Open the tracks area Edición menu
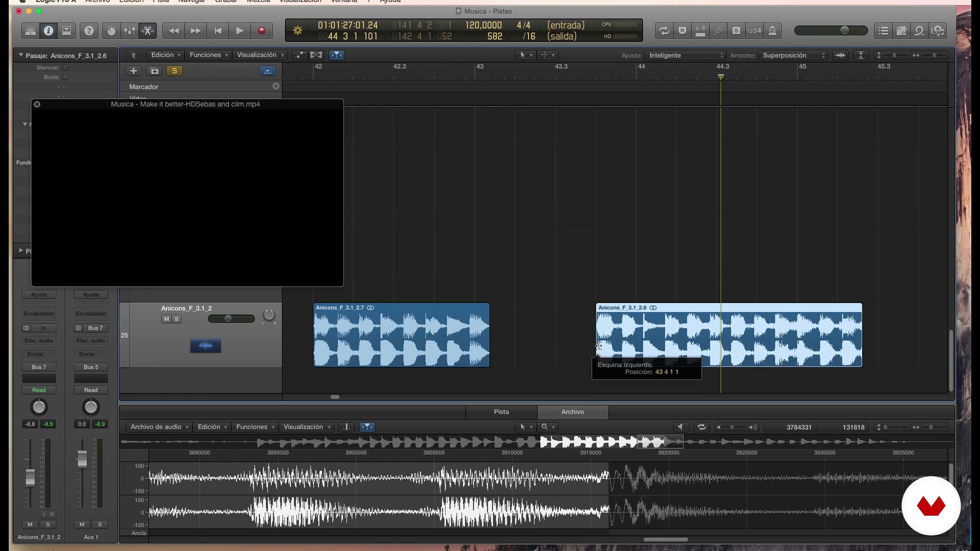This screenshot has width=980, height=551. click(166, 55)
